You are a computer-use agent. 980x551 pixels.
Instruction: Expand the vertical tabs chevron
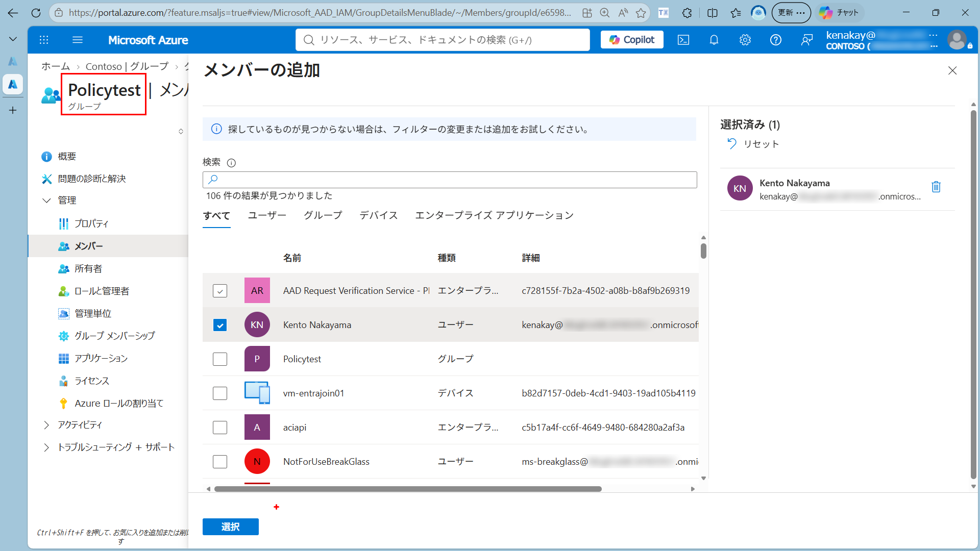[13, 39]
